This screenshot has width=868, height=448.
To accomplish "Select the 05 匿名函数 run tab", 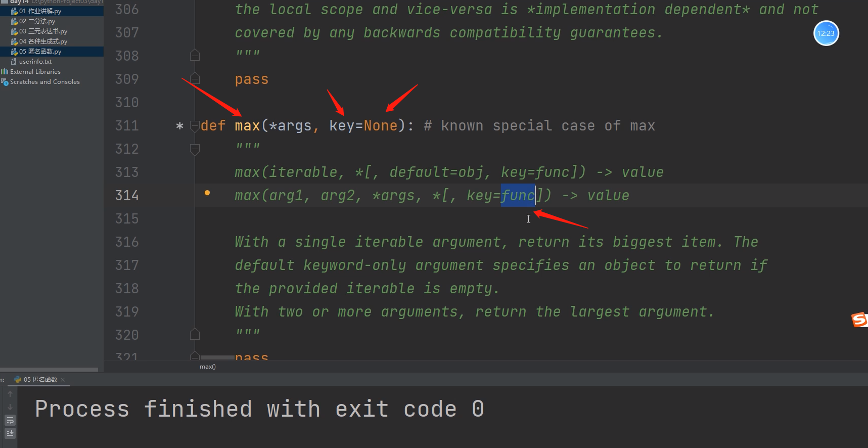I will (39, 380).
